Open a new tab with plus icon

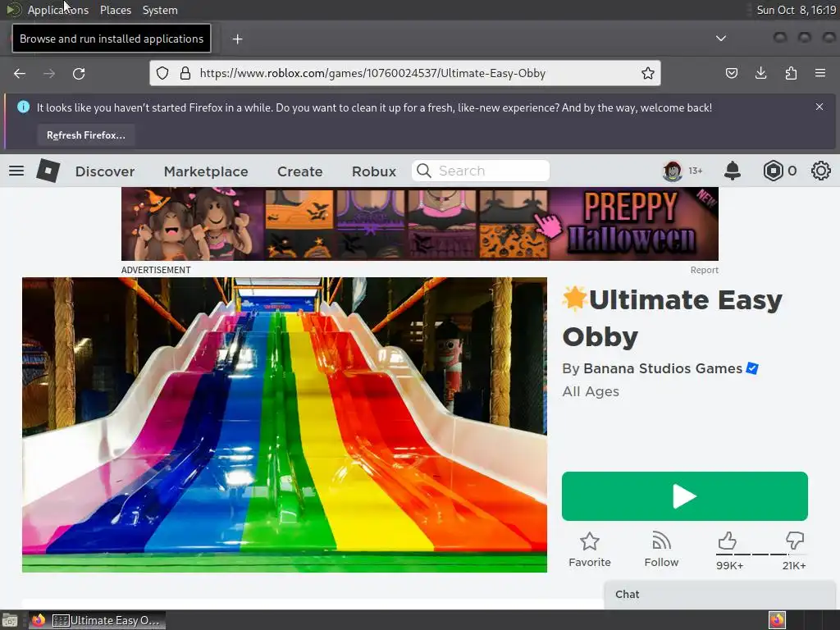click(237, 39)
